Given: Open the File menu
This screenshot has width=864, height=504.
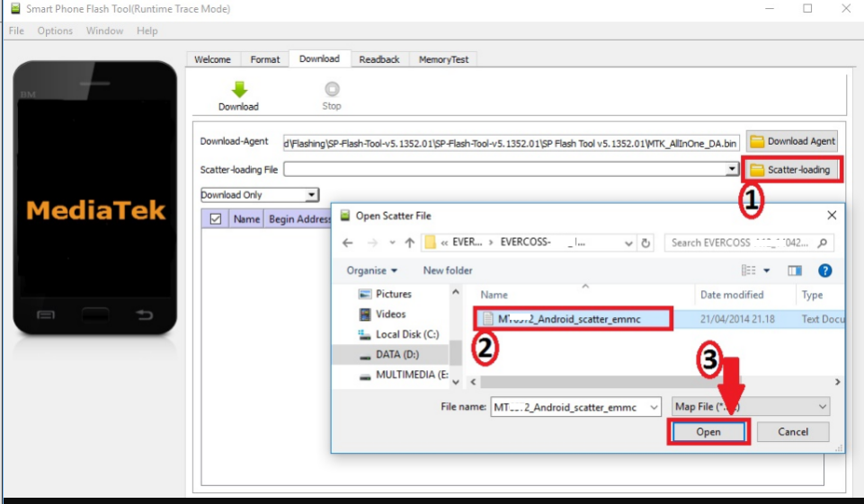Looking at the screenshot, I should 16,31.
